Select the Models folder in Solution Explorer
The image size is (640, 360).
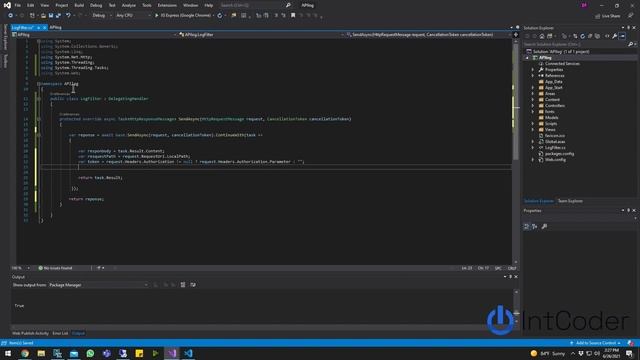pyautogui.click(x=551, y=118)
